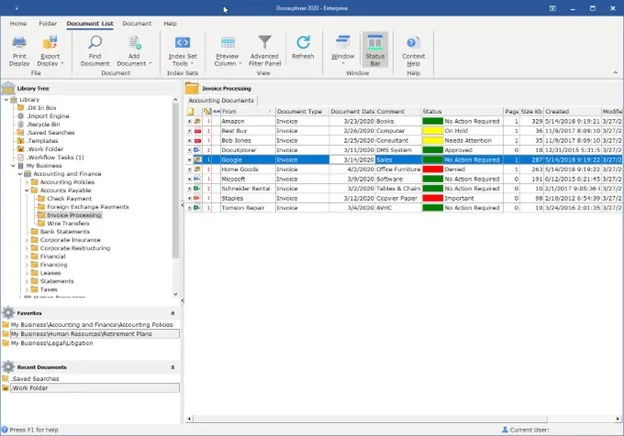Click the Add Document icon
Viewport: 624px width, 436px height.
pyautogui.click(x=134, y=43)
